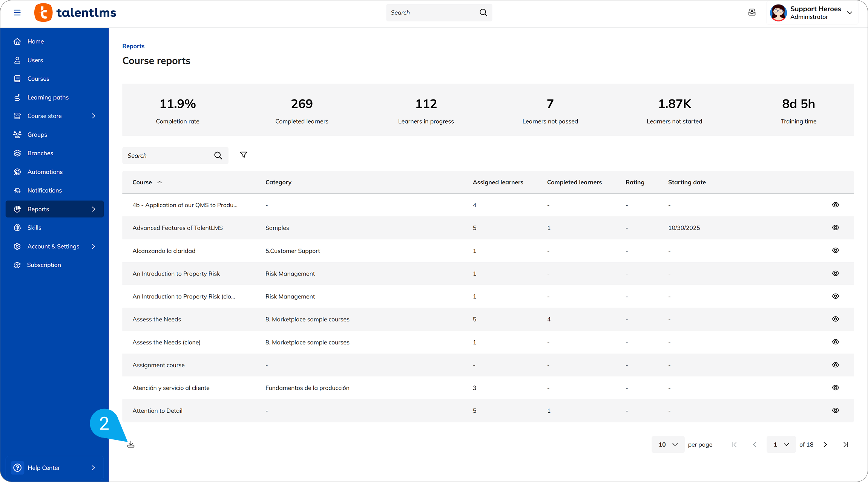Open Automations in the sidebar
The width and height of the screenshot is (868, 482).
click(45, 172)
